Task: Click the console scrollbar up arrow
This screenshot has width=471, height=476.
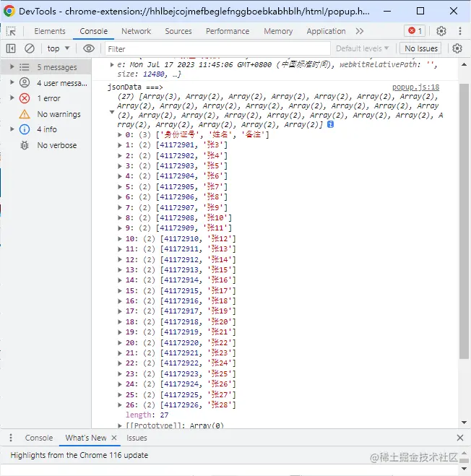Action: pos(464,64)
